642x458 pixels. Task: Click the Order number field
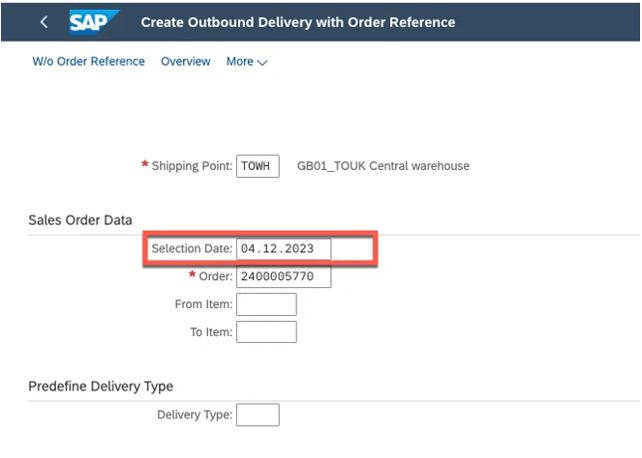283,276
